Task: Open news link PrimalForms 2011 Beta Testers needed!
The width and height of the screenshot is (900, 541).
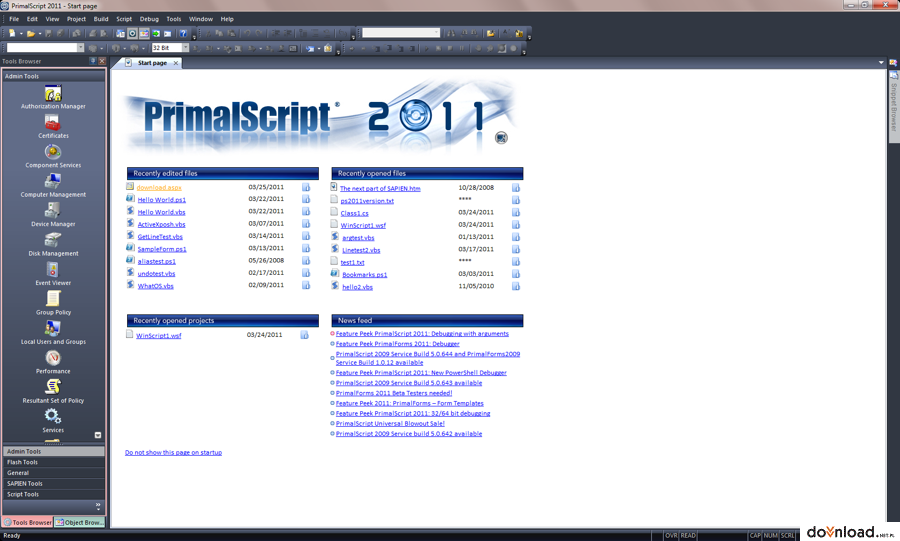Action: click(x=394, y=394)
